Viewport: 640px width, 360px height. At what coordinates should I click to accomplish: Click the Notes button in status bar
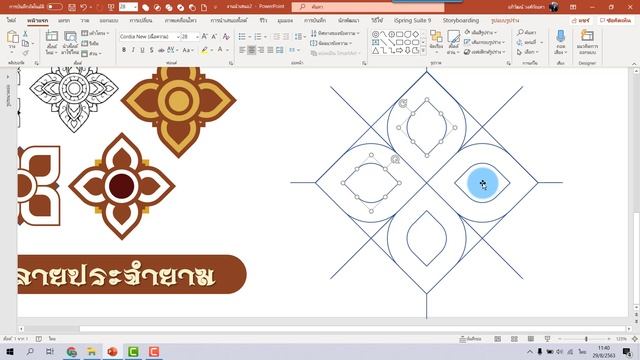[x=471, y=339]
